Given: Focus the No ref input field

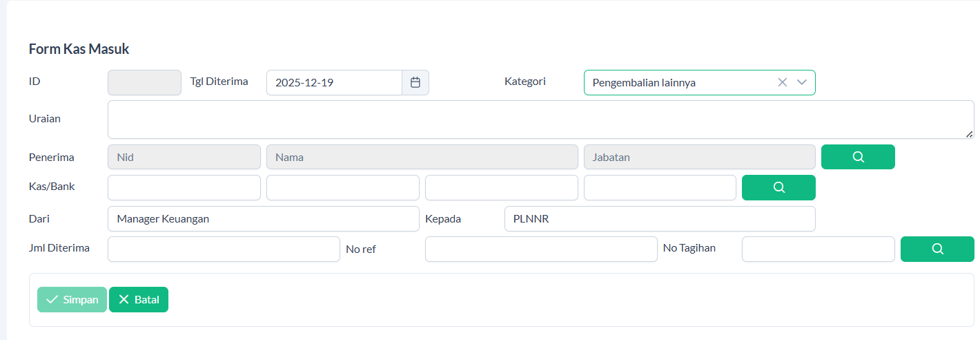Looking at the screenshot, I should tap(540, 249).
